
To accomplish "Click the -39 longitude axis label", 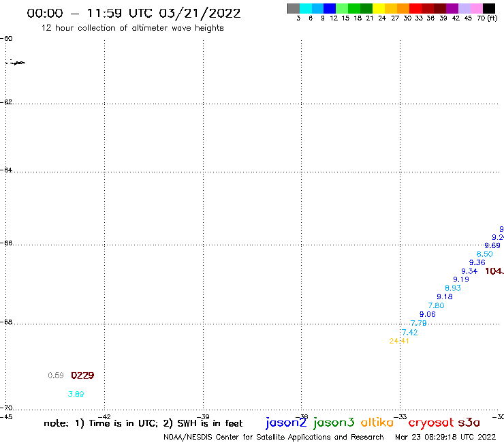I will point(203,417).
